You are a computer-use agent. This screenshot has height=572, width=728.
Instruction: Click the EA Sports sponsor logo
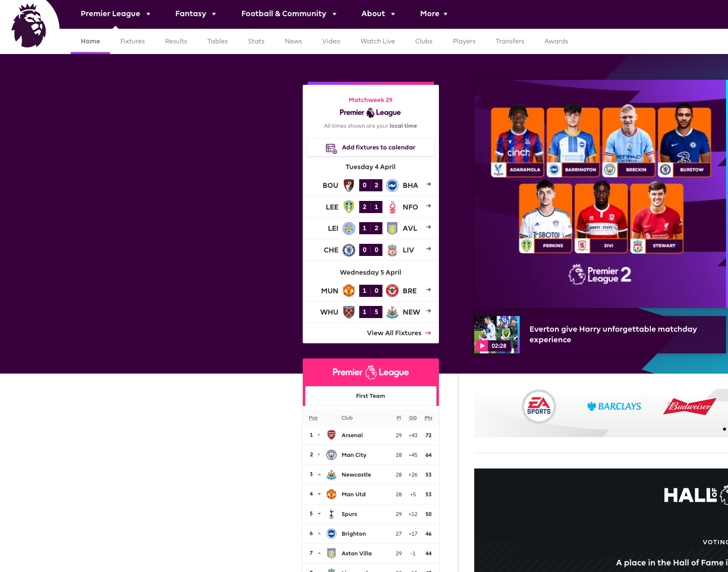coord(539,406)
